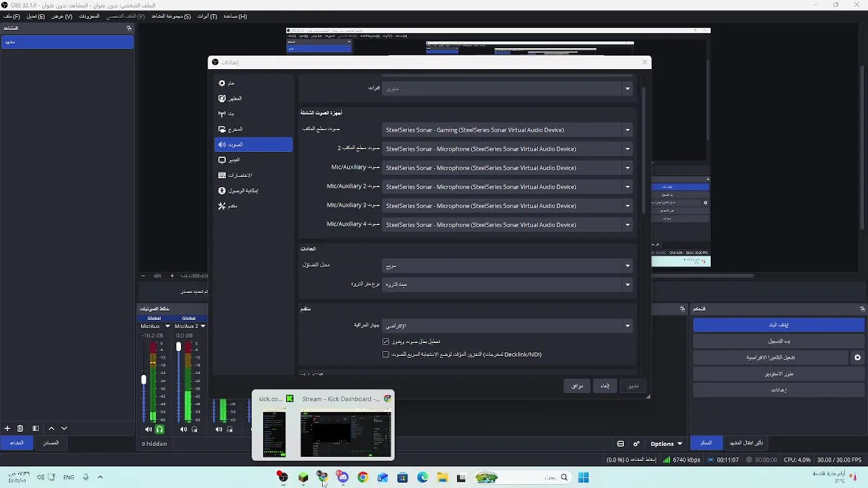Open the Mic/Aux channel options arrow

[x=167, y=326]
